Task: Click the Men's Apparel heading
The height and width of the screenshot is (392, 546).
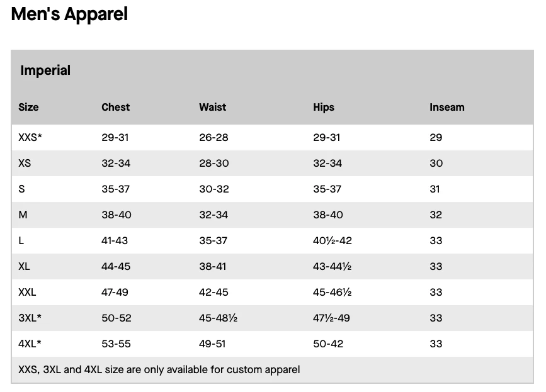Action: pos(69,14)
